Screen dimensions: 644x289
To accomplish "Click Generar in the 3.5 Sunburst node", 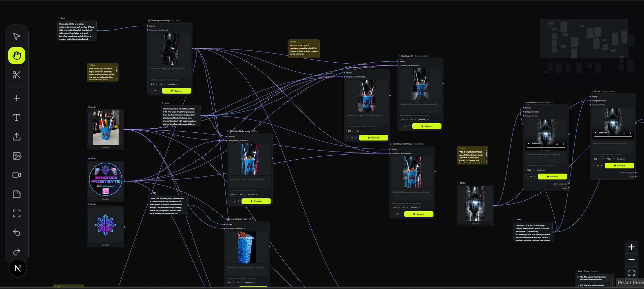I will pyautogui.click(x=419, y=214).
